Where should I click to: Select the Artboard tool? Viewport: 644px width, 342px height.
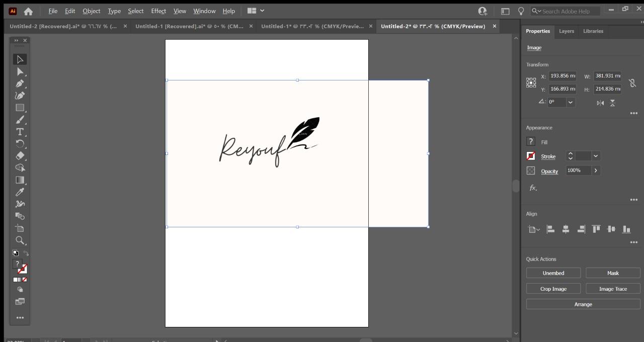[x=20, y=228]
